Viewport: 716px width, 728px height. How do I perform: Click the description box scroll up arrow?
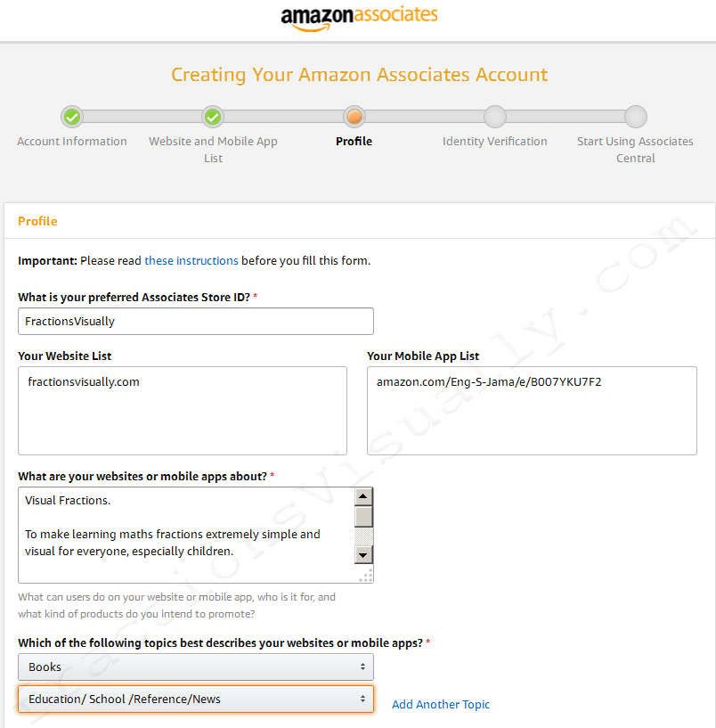click(x=363, y=497)
